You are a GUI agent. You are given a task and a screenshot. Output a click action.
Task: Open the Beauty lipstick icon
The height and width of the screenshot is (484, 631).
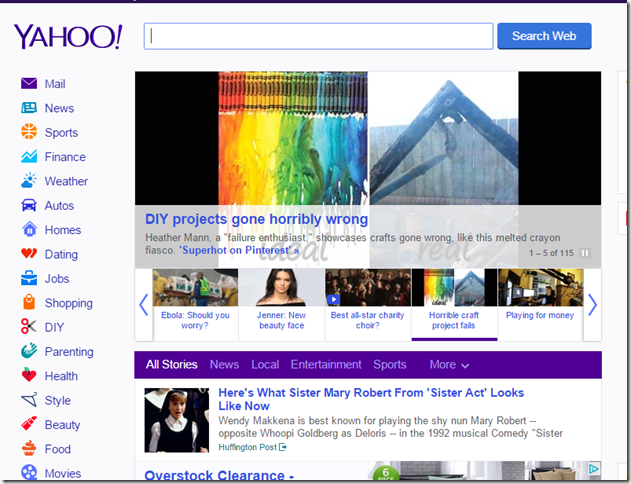pos(29,424)
